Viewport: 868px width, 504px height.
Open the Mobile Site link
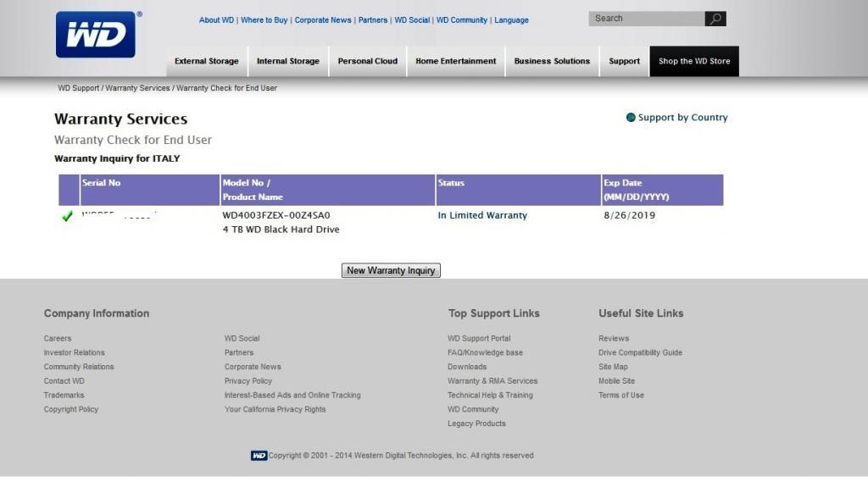617,381
